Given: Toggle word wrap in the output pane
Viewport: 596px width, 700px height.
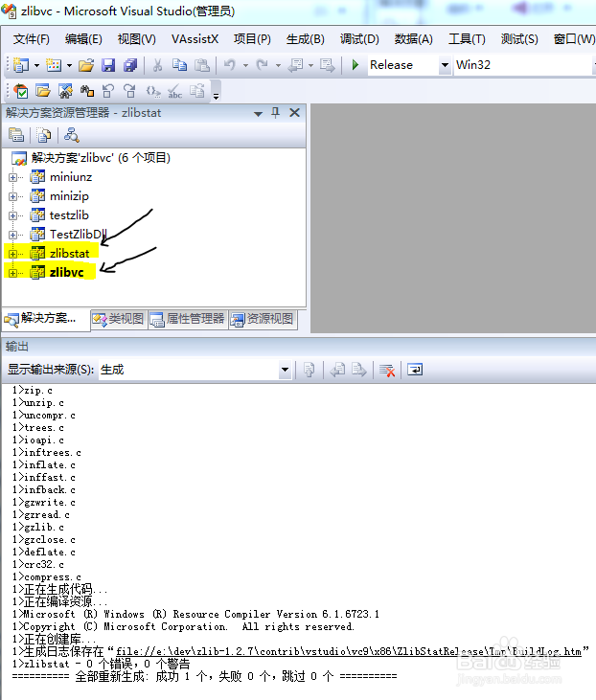Looking at the screenshot, I should click(x=415, y=370).
